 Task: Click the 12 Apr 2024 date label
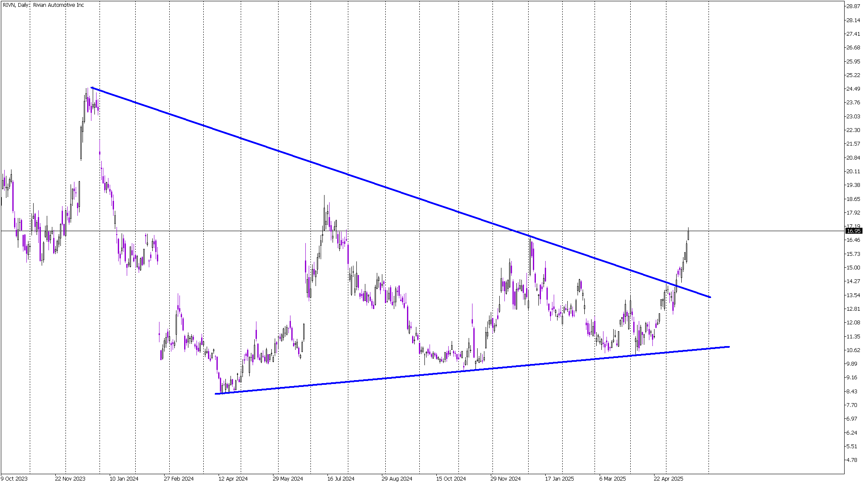pos(233,478)
